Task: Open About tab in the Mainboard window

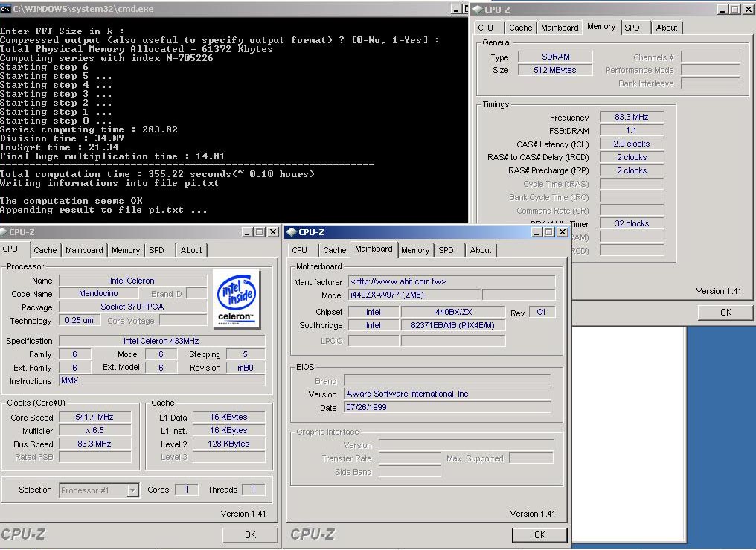Action: (481, 250)
